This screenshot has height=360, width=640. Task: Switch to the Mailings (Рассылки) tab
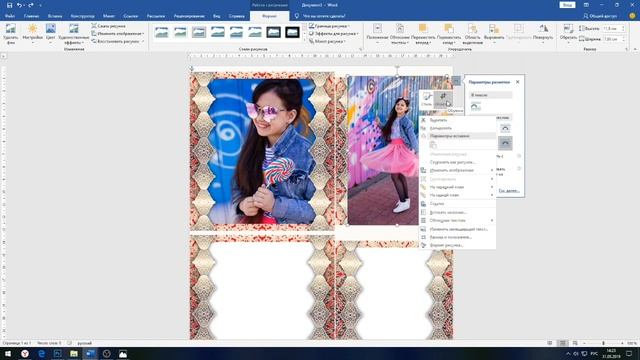156,16
